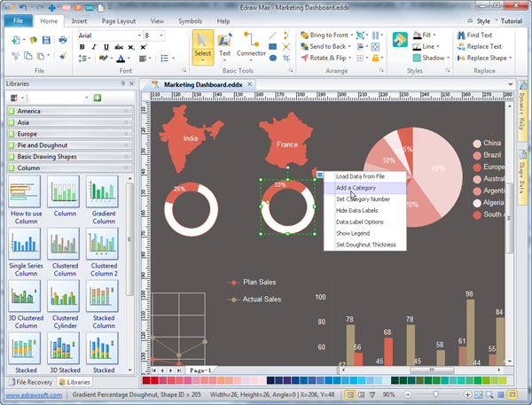Choose 'Add a Category' from context menu

(355, 188)
